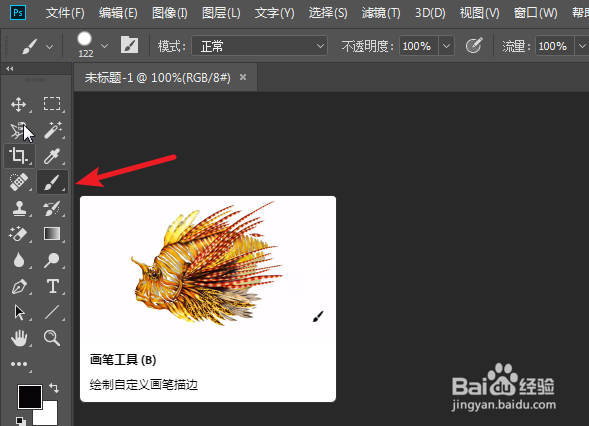Select the Clone Stamp tool
Image resolution: width=589 pixels, height=426 pixels.
[19, 208]
